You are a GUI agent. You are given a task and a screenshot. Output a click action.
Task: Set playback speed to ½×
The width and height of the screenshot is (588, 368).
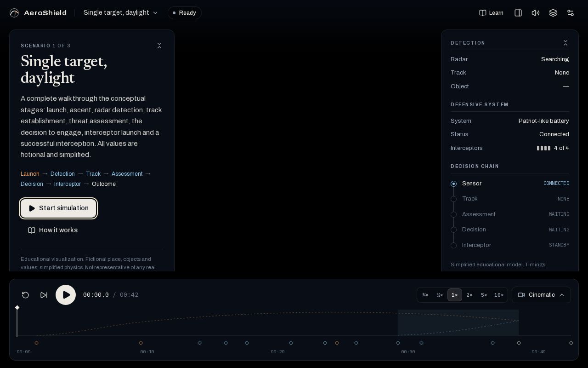tap(440, 295)
